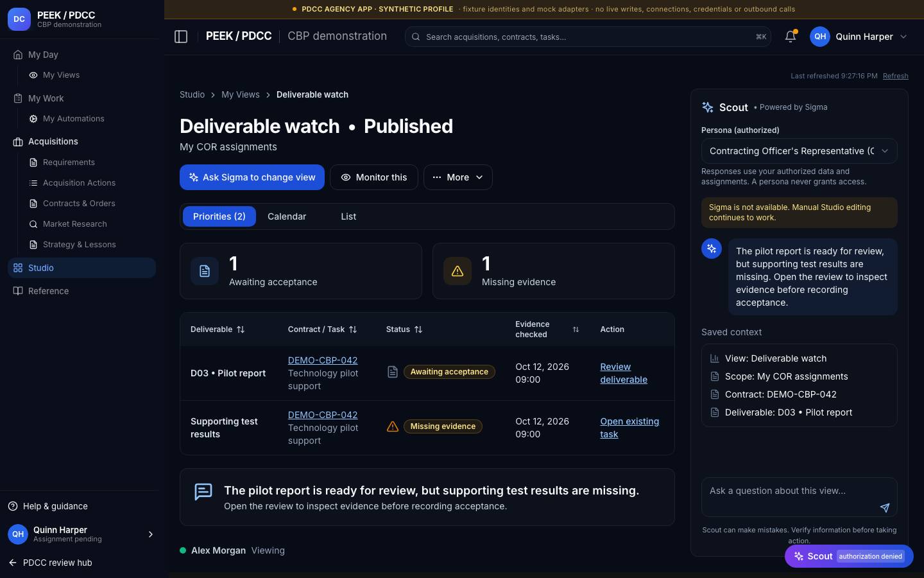Toggle the sidebar panel icon
924x578 pixels.
(x=181, y=37)
